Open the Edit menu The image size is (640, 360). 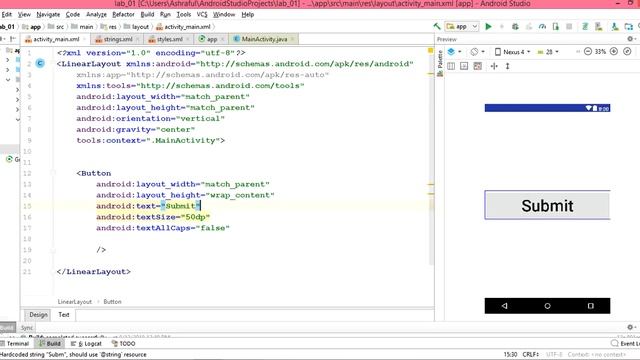click(x=7, y=14)
